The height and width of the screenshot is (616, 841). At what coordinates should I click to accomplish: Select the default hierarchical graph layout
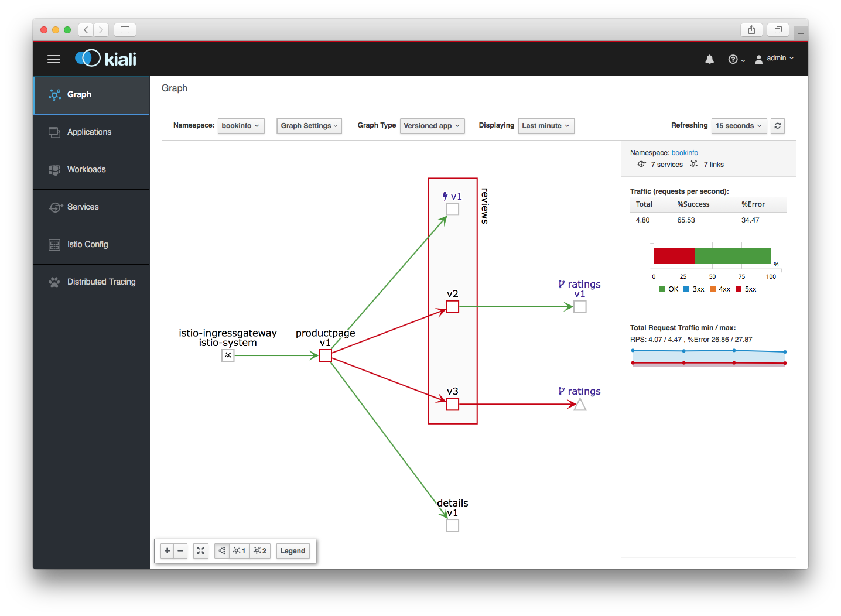[222, 551]
